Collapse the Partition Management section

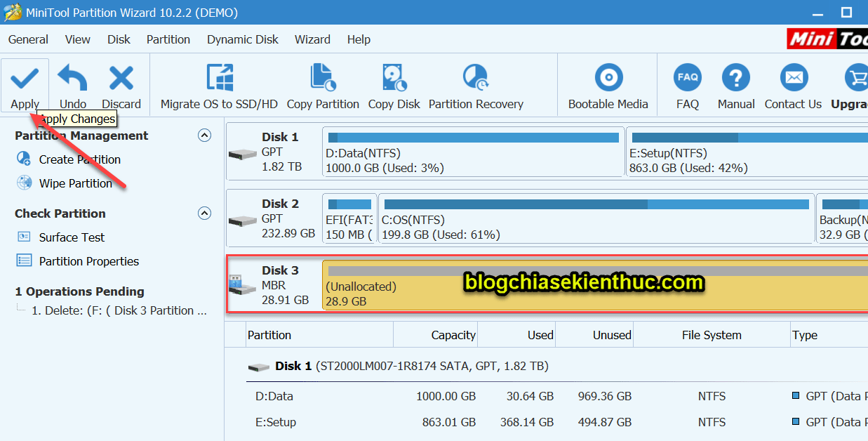click(x=204, y=136)
